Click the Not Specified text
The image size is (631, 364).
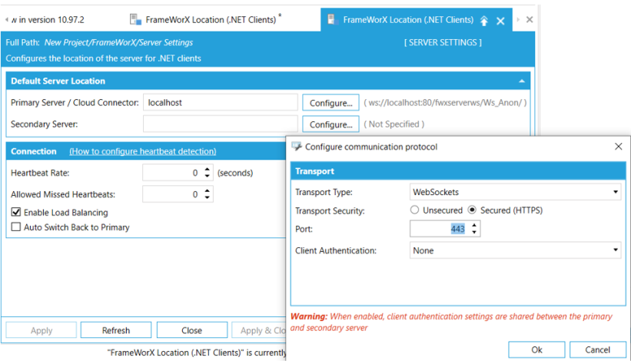coord(394,124)
